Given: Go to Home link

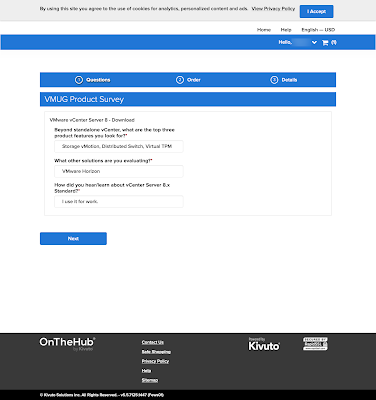Looking at the screenshot, I should coord(264,30).
